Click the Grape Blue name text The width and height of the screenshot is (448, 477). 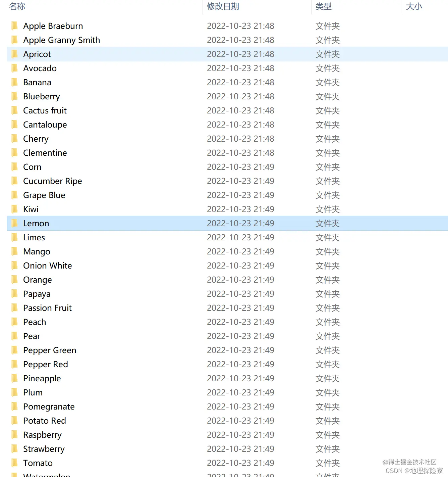pos(44,195)
